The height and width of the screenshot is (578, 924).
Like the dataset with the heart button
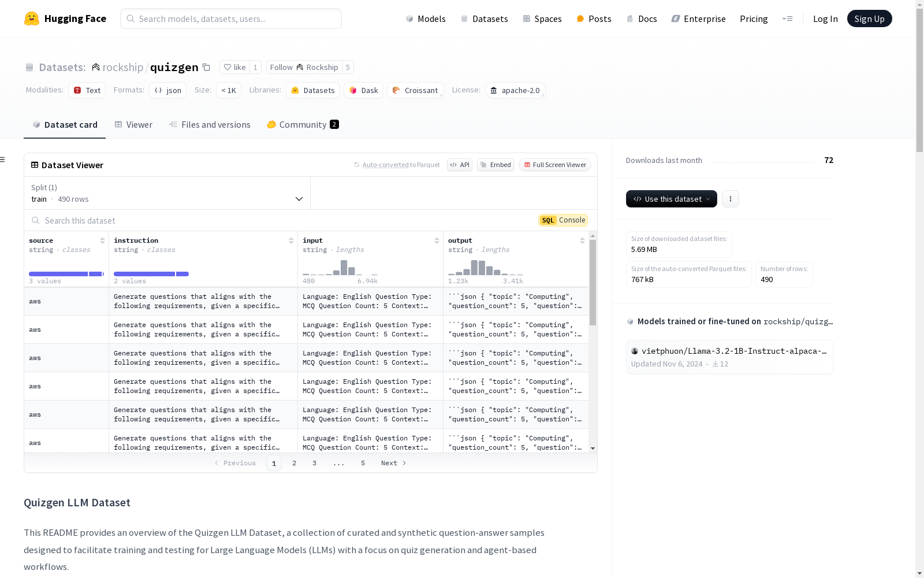click(x=234, y=67)
